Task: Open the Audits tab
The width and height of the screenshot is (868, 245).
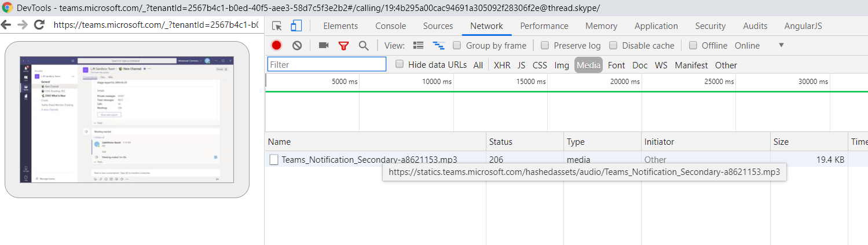Action: (755, 26)
